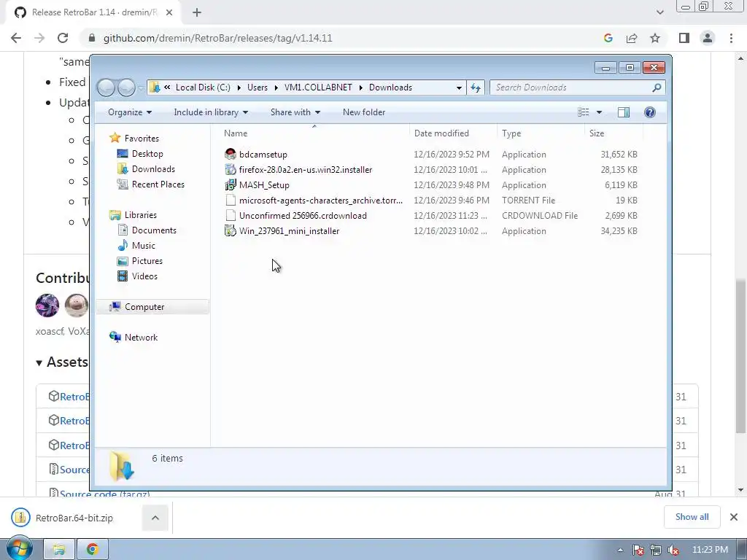The image size is (747, 560).
Task: Open the Chrome profile avatar
Action: [708, 38]
